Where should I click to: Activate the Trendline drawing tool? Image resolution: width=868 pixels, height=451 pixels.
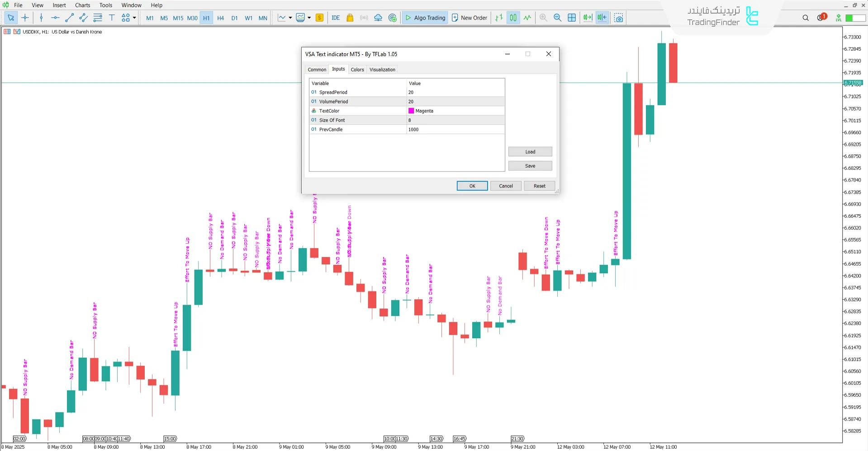69,18
